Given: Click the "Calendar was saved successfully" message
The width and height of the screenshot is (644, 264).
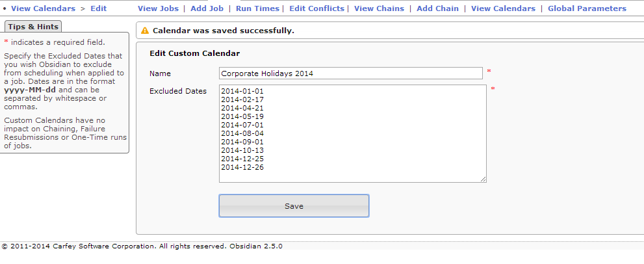Looking at the screenshot, I should point(223,31).
